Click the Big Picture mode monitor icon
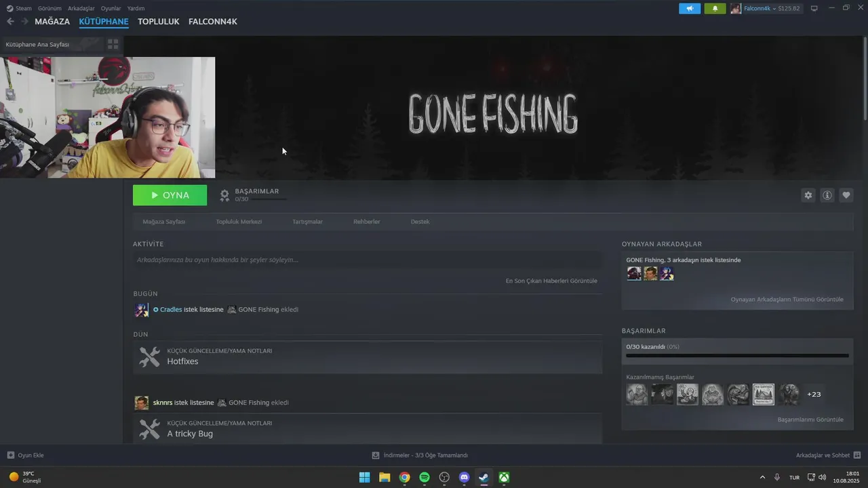 814,9
